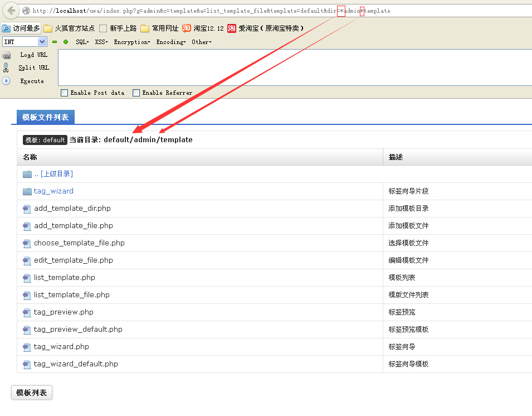Open the 火狐官方站点 bookmark folder
This screenshot has width=532, height=416.
(x=69, y=28)
